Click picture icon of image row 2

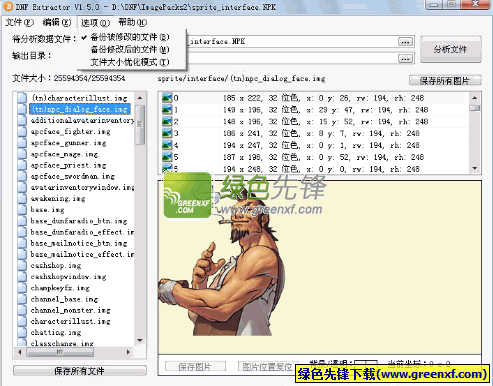point(167,121)
